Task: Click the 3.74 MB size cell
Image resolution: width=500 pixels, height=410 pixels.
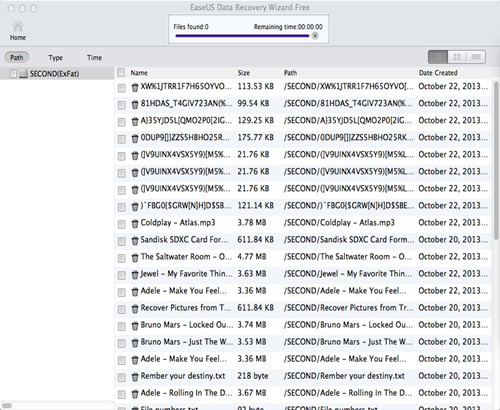Action: tap(252, 325)
